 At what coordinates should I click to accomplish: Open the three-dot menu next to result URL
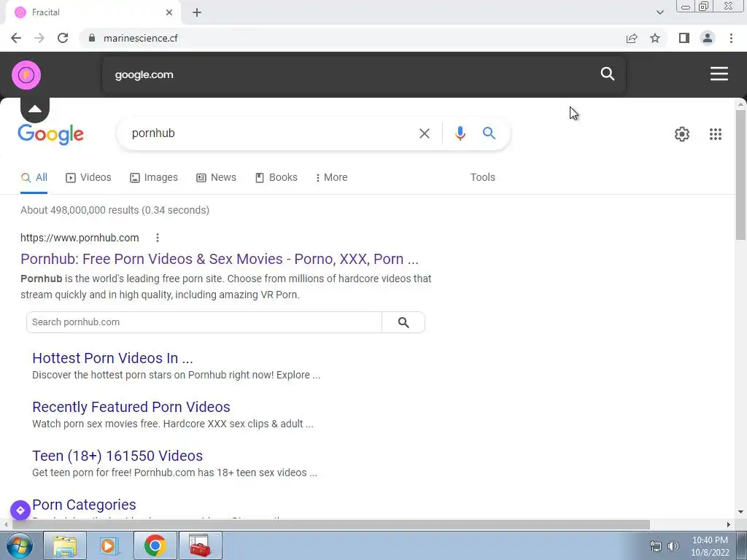click(x=158, y=238)
